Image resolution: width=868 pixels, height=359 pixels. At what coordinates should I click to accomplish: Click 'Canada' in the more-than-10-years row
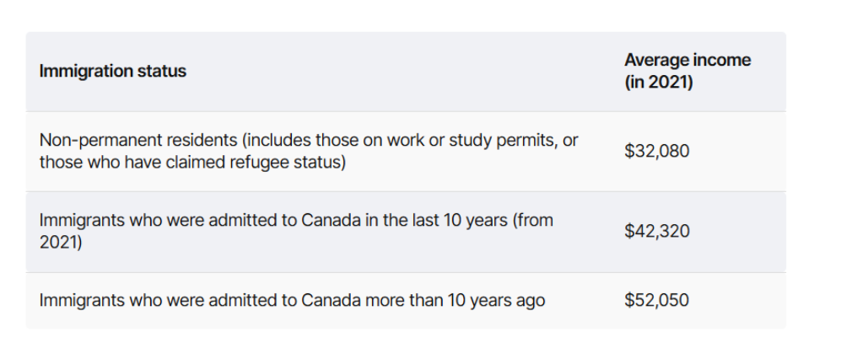click(x=331, y=300)
